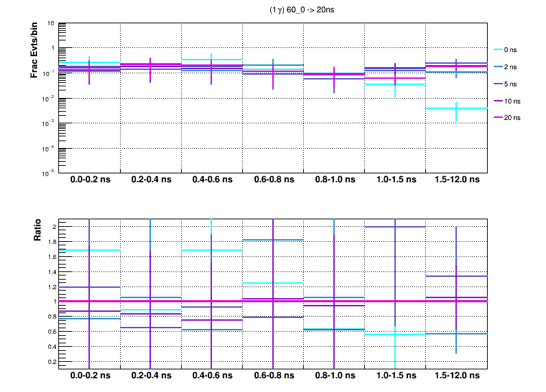Click the blue 2 ns legend line

pos(499,67)
